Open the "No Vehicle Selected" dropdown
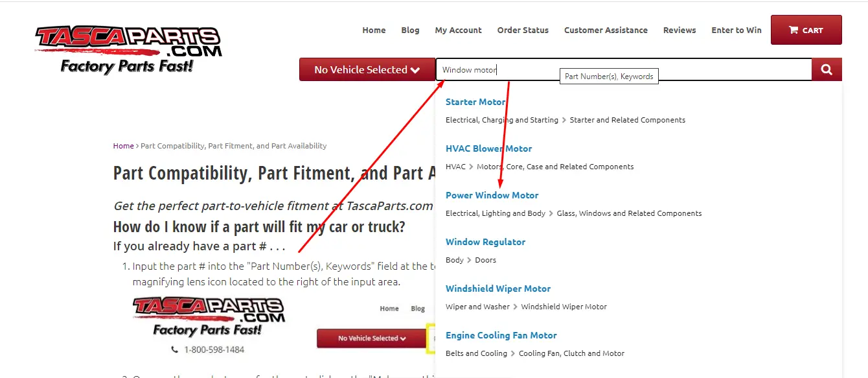868x378 pixels. click(x=367, y=69)
